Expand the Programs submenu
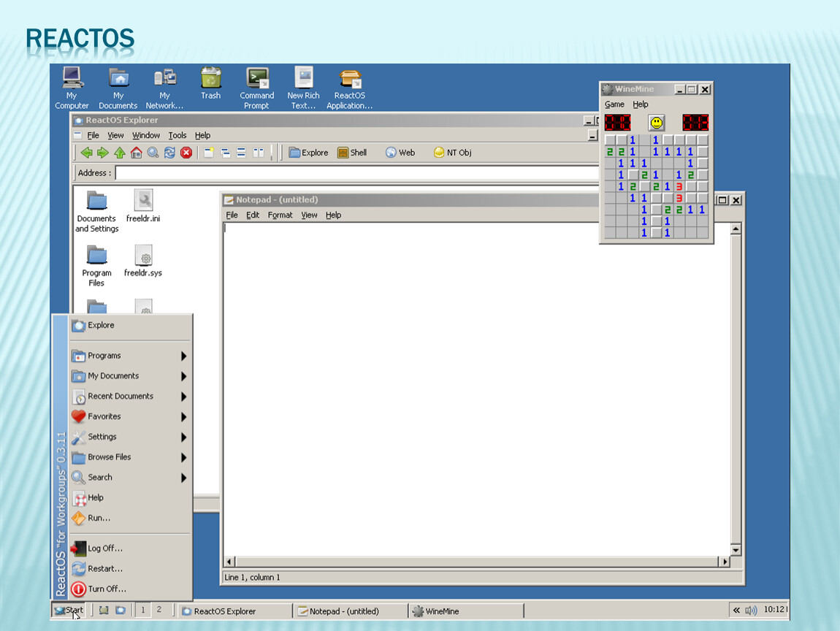 [x=130, y=356]
